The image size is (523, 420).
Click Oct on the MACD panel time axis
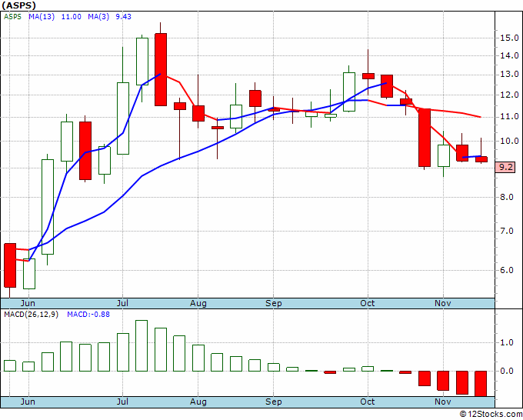click(x=368, y=402)
